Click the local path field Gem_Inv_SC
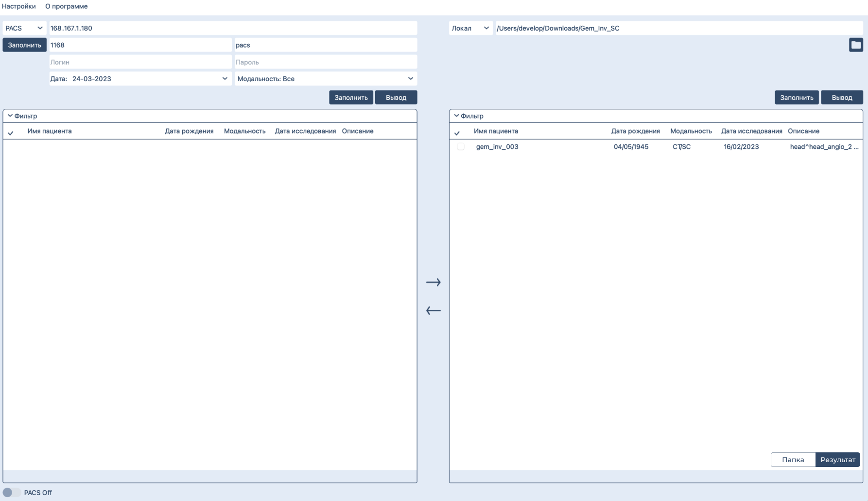 [679, 28]
